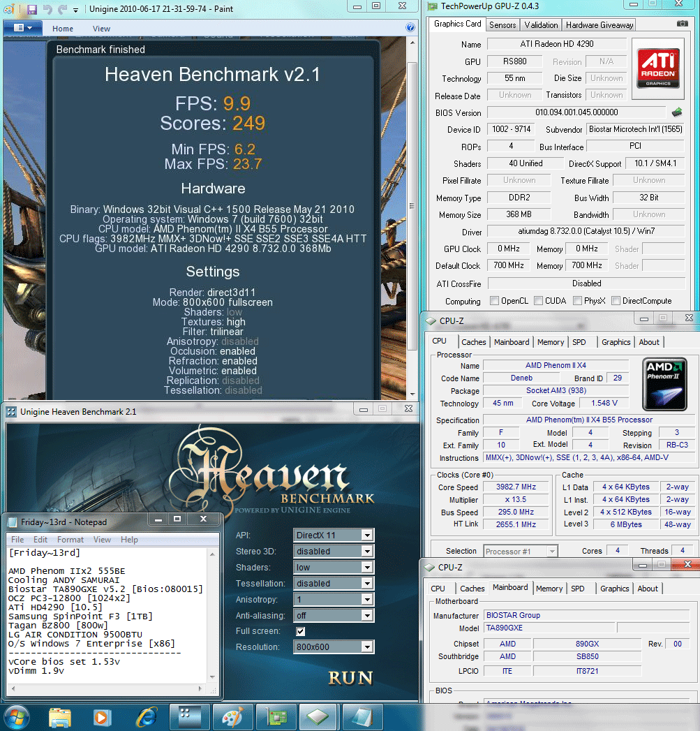Click the Paint vertical scrollbar
The height and width of the screenshot is (731, 700).
coord(412,205)
